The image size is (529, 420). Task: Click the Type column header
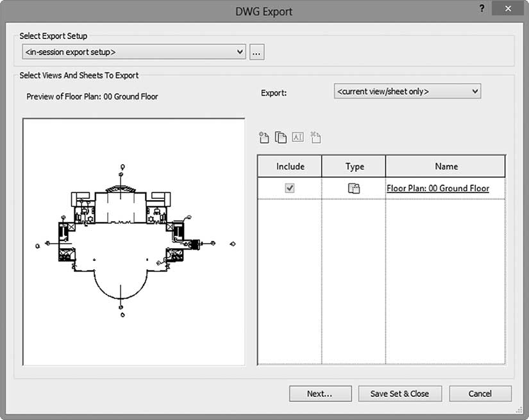tap(354, 166)
